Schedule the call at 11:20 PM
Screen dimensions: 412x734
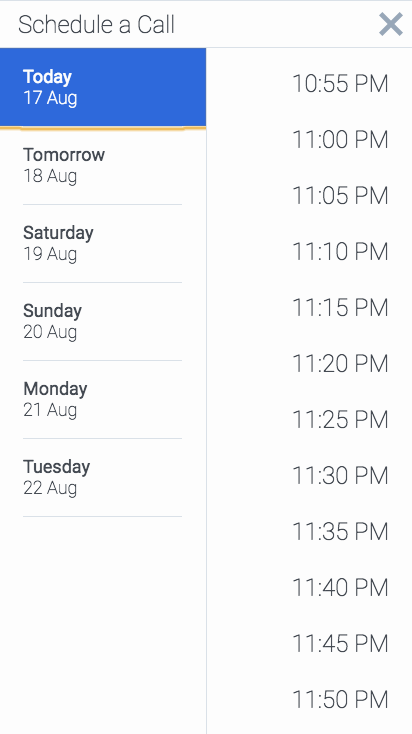point(340,364)
